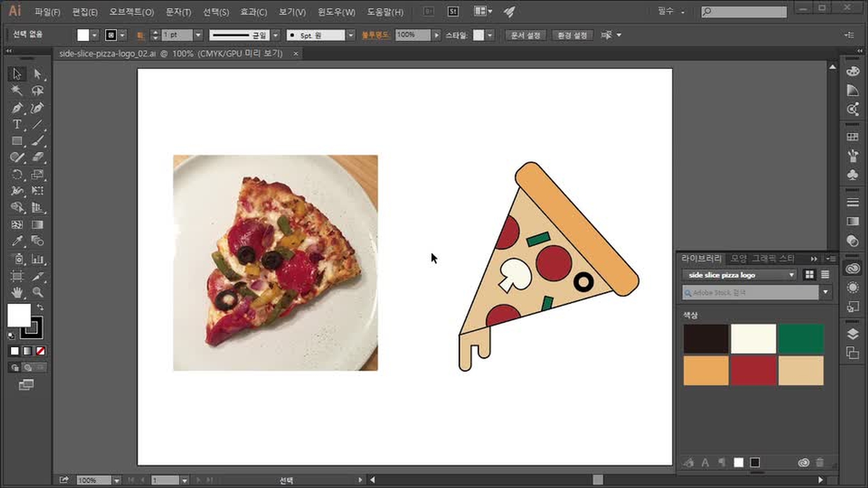Open the 효과(C) menu
The width and height of the screenshot is (868, 488).
click(253, 12)
